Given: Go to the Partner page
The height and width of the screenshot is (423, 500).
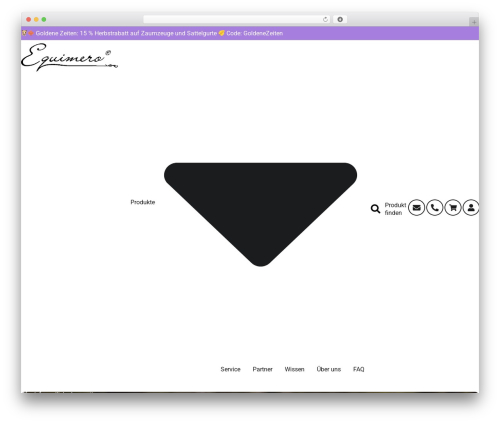Looking at the screenshot, I should tap(263, 369).
